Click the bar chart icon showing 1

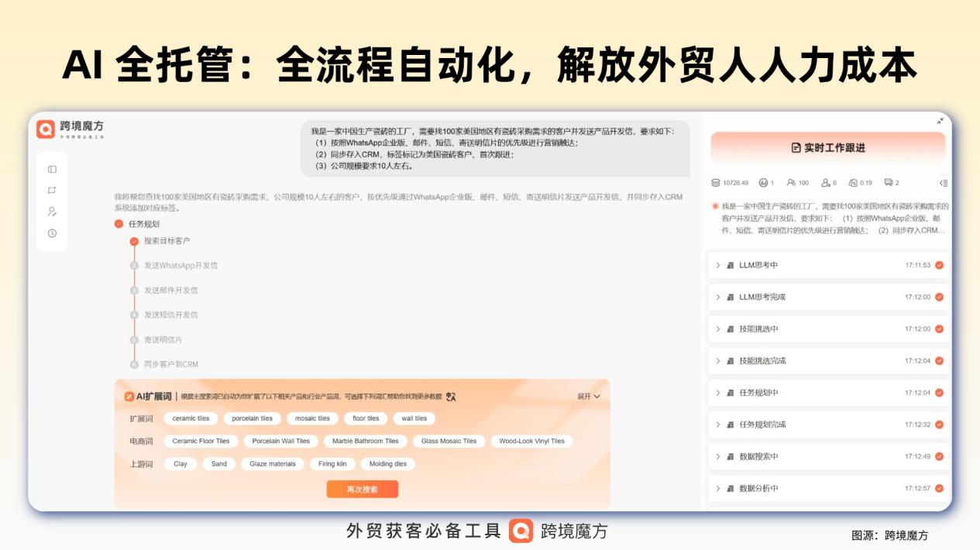[763, 183]
